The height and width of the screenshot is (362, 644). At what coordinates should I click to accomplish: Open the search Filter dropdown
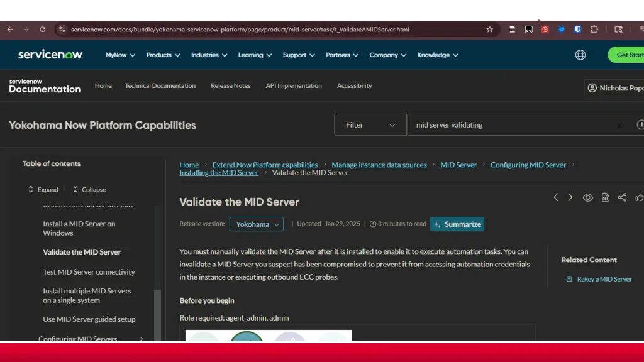(370, 125)
